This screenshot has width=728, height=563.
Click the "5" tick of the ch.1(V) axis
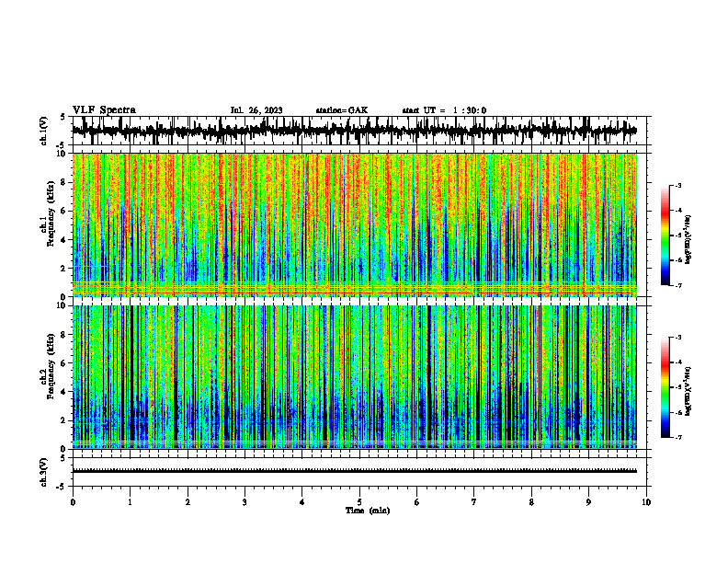point(63,117)
